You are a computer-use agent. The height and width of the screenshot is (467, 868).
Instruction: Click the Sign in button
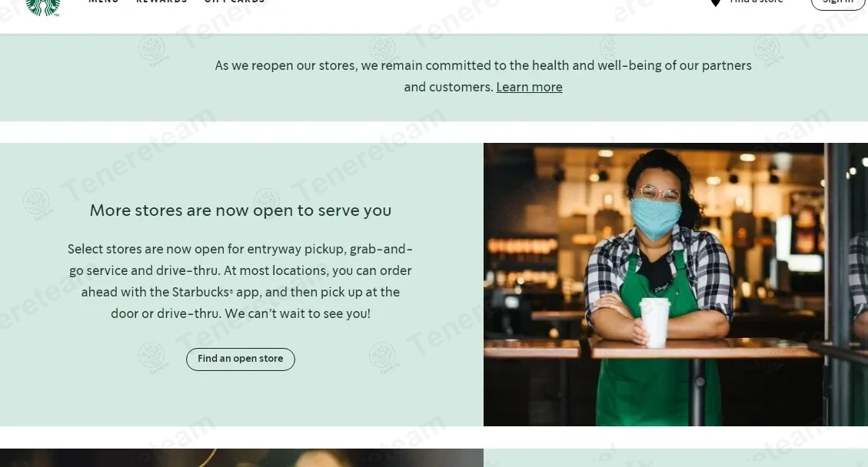[838, 3]
